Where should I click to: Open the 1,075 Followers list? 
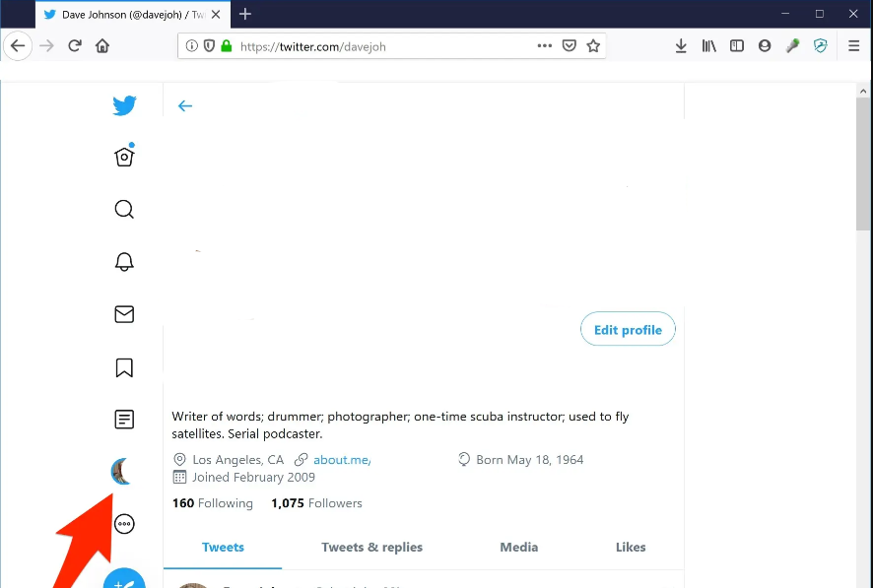point(317,503)
